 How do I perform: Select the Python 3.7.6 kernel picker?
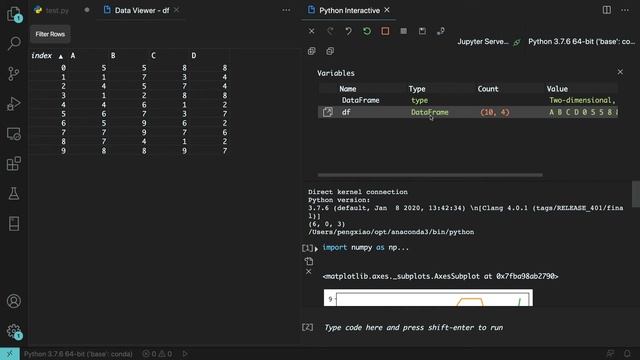coord(581,42)
